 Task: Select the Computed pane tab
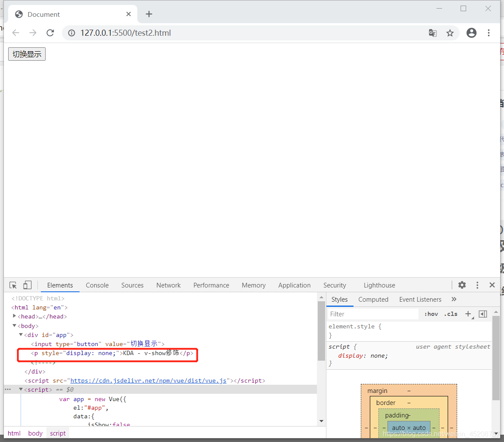pos(373,300)
